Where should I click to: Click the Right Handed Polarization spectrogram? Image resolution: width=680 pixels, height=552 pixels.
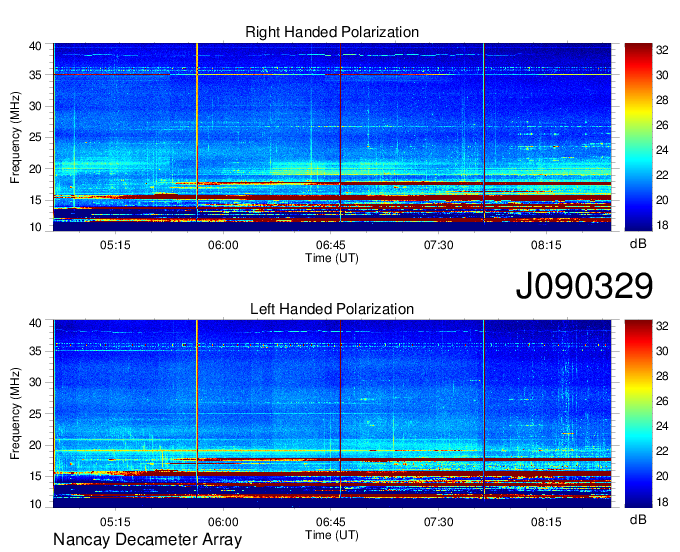point(332,137)
